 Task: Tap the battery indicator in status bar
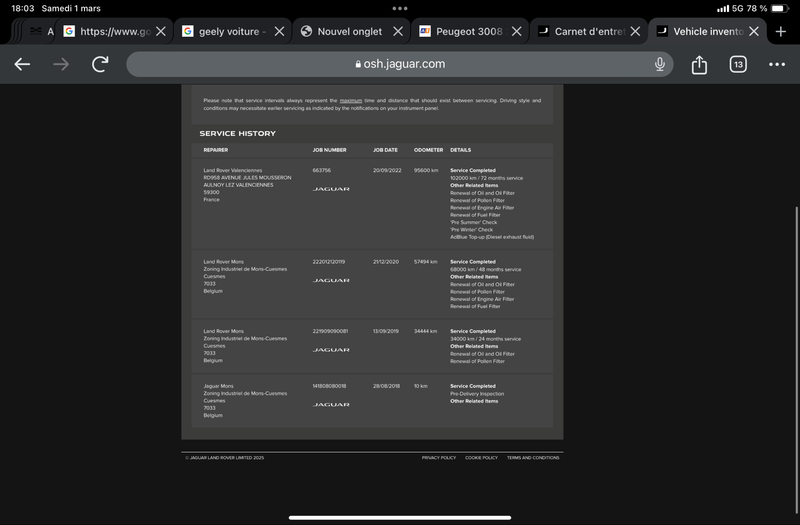(x=780, y=8)
